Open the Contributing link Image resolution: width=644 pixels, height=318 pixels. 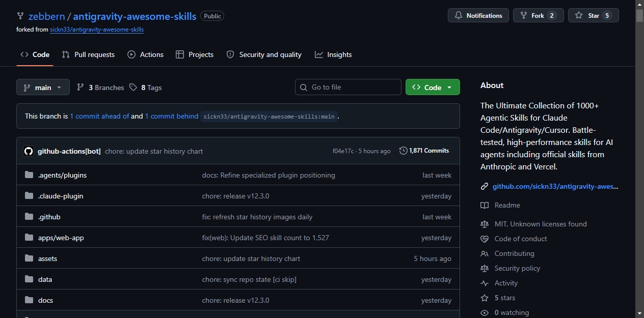(507, 253)
